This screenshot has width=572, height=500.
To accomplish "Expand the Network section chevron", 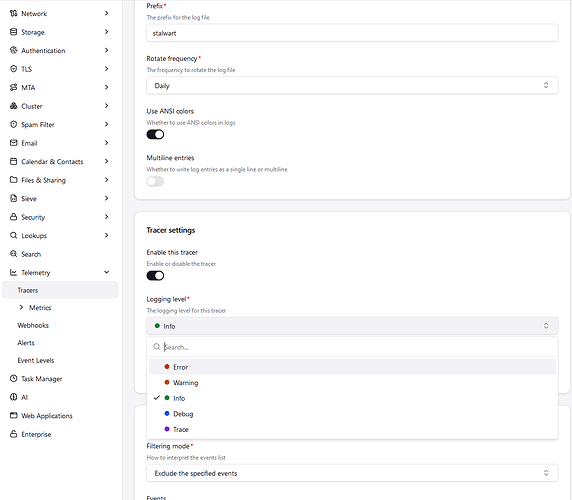I will (107, 13).
